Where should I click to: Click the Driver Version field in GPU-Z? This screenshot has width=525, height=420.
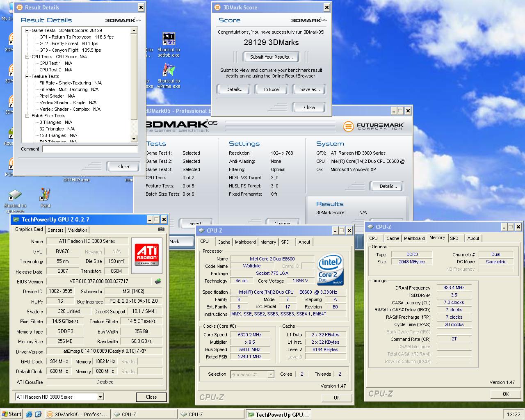tap(105, 352)
